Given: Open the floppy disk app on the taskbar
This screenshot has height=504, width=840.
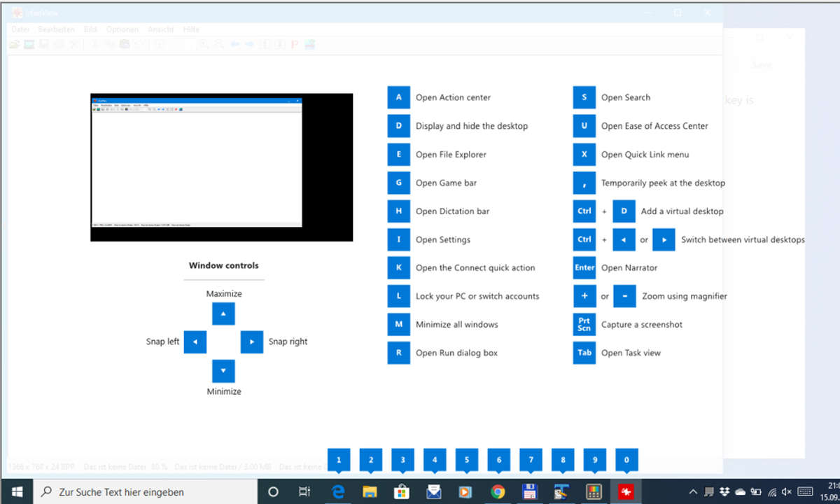Looking at the screenshot, I should coord(530,491).
